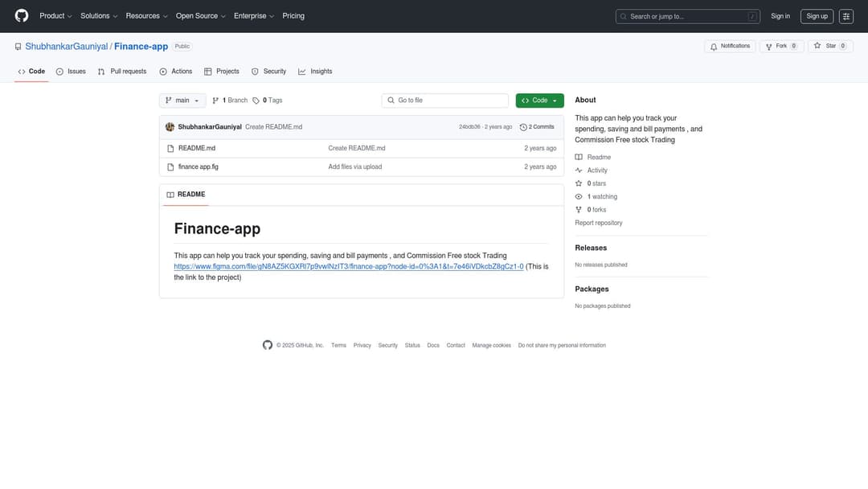Click the footer GitHub logo
This screenshot has width=868, height=489.
[268, 345]
